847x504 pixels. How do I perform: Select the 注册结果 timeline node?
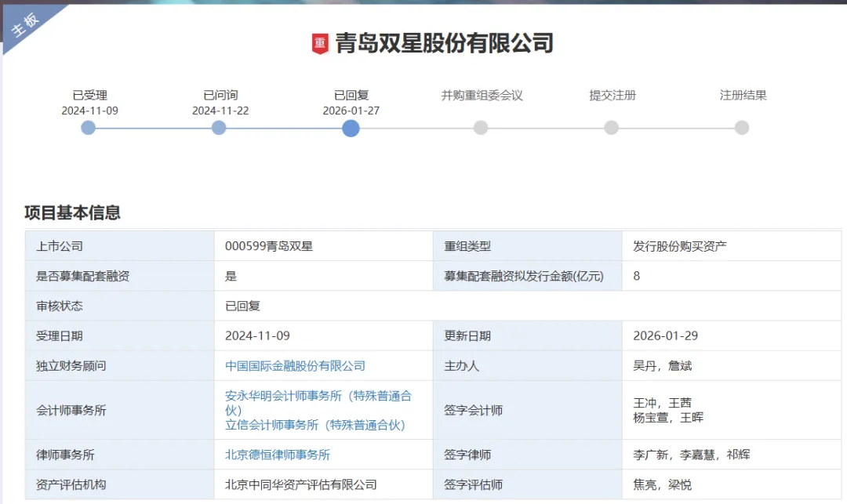pos(742,128)
